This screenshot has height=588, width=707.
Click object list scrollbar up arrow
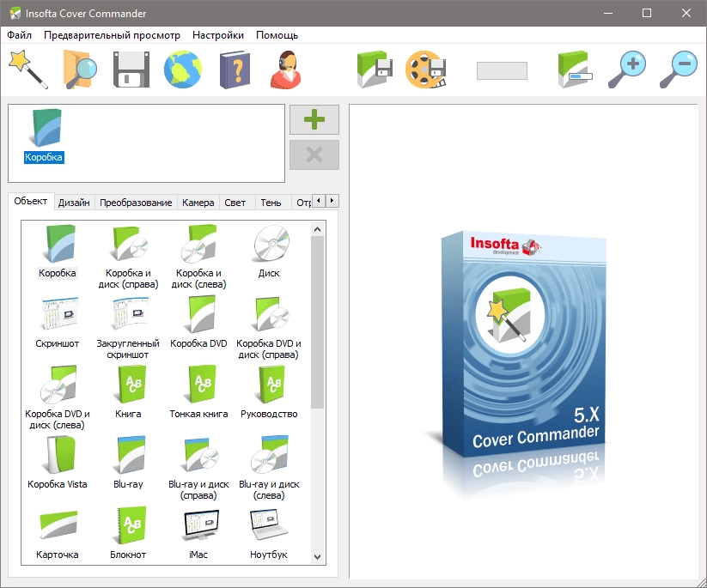tap(318, 229)
